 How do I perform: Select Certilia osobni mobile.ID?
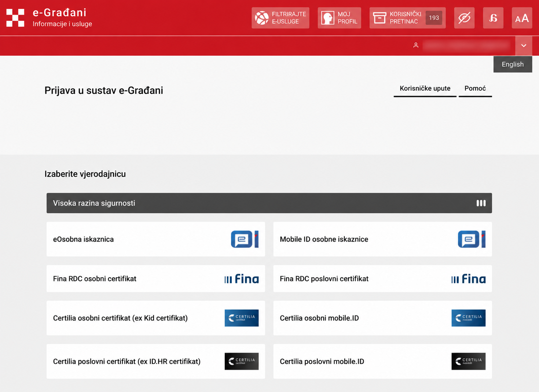click(382, 318)
